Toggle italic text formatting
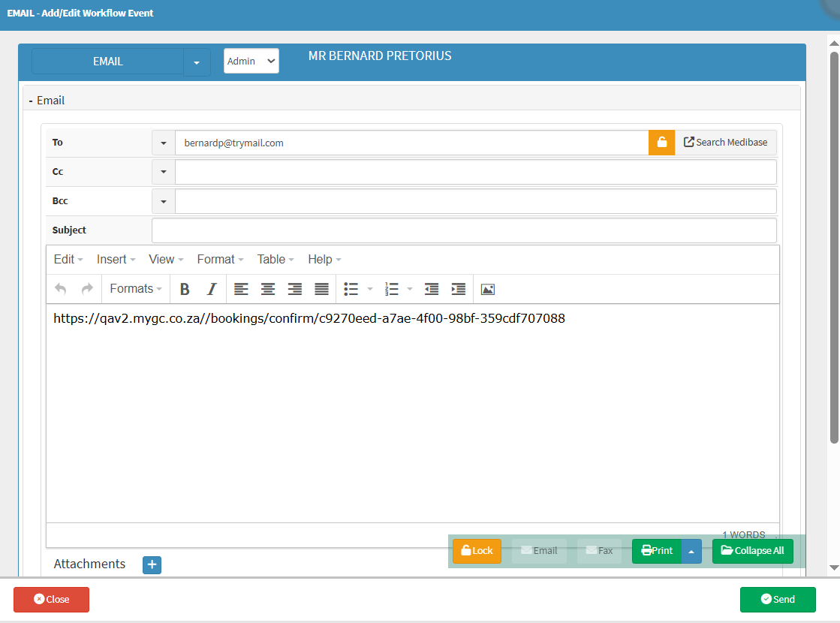The width and height of the screenshot is (840, 623). [212, 289]
